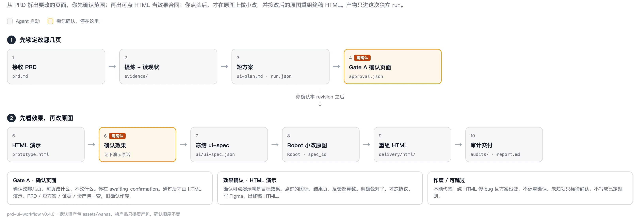The width and height of the screenshot is (644, 221).
Task: Click the Gate A 确认页面 step card
Action: [393, 66]
